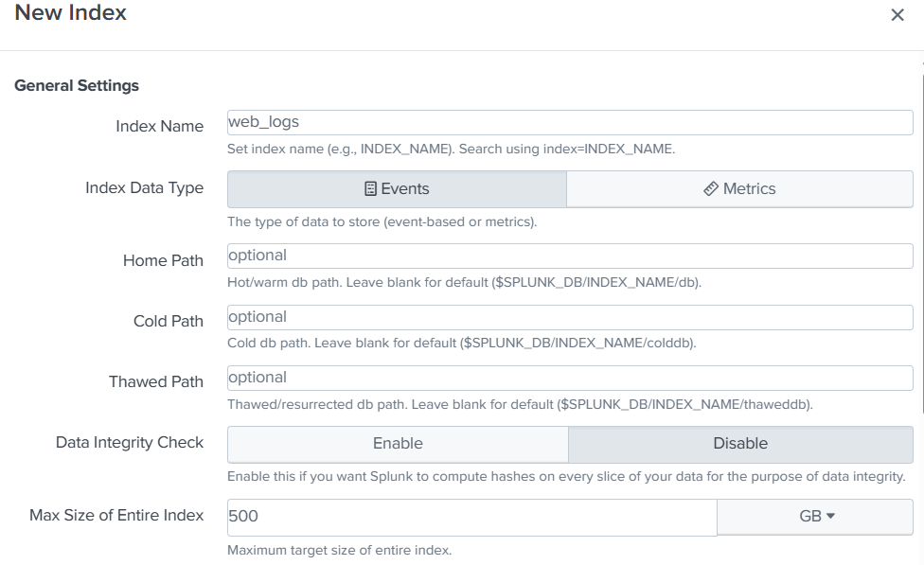Image resolution: width=924 pixels, height=565 pixels.
Task: Focus the Cold Path input field
Action: [x=568, y=317]
